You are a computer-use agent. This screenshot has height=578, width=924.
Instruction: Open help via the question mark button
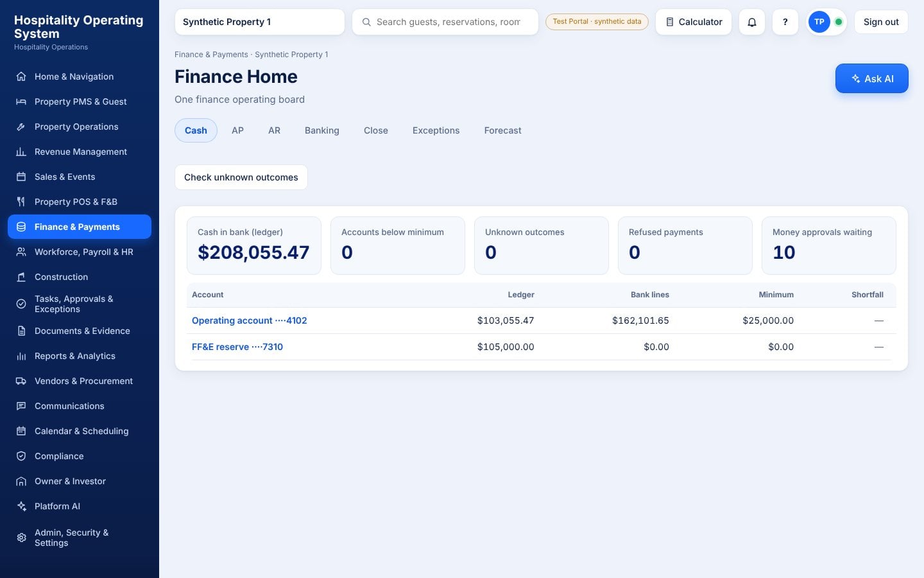[785, 22]
